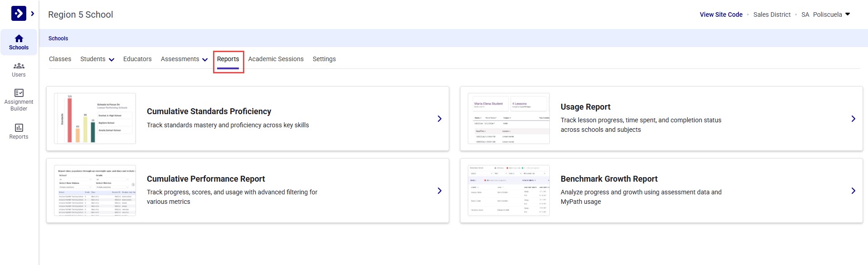Click the Edmentum logo icon
Viewport: 868px width, 265px height.
click(19, 14)
